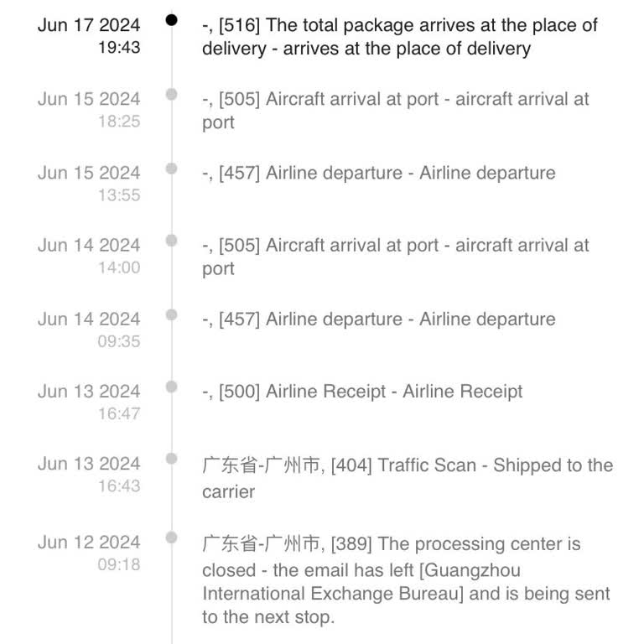Click the black timeline dot for Jun 17
Screen dimensions: 644x644
point(172,20)
